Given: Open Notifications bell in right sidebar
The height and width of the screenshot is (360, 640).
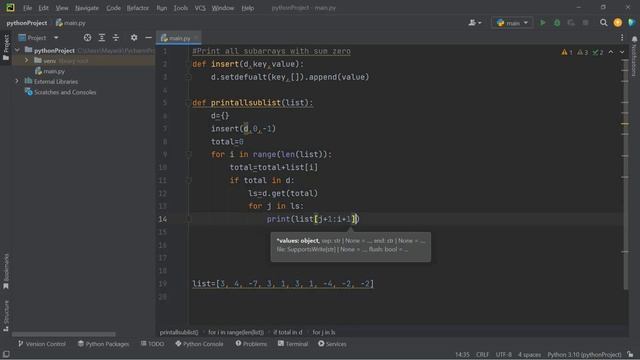Looking at the screenshot, I should tap(634, 39).
